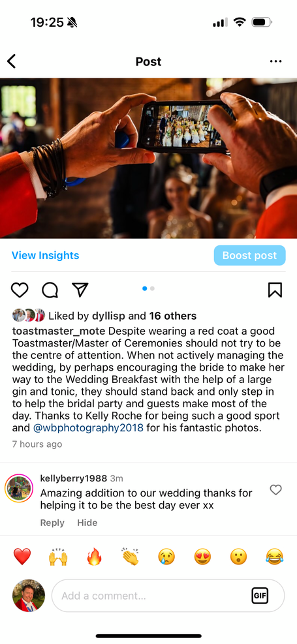Save the post with the bookmark icon
The width and height of the screenshot is (297, 644).
tap(275, 290)
